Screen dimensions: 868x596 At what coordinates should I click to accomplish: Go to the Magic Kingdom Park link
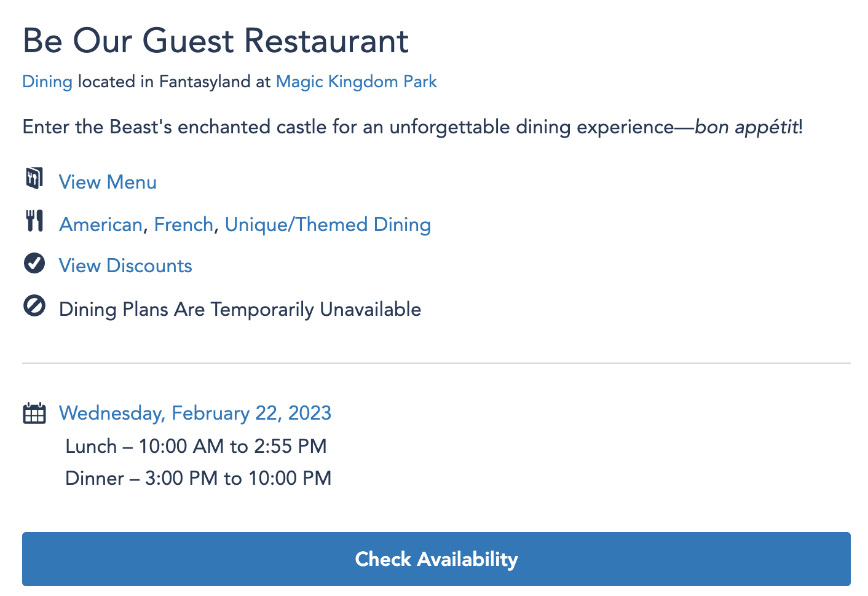356,82
